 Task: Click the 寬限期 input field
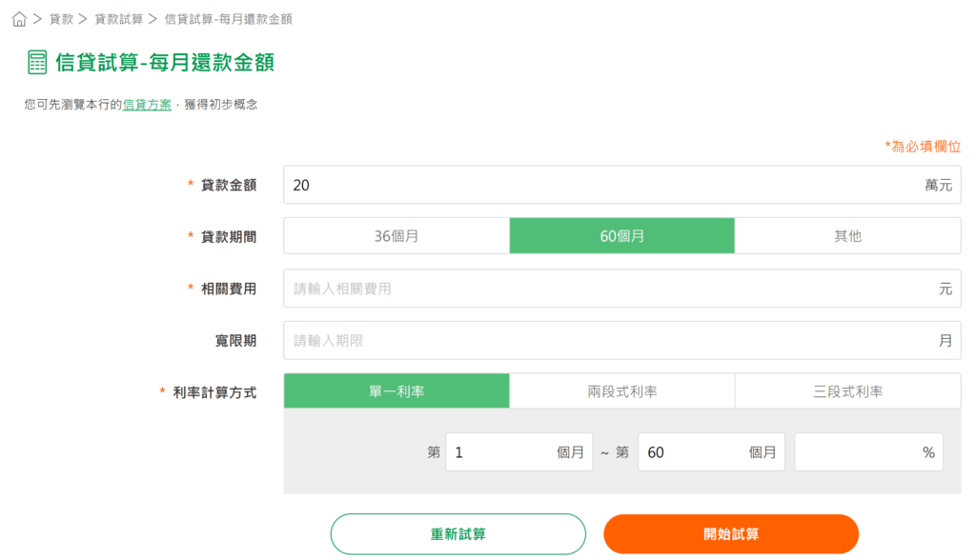(x=600, y=340)
